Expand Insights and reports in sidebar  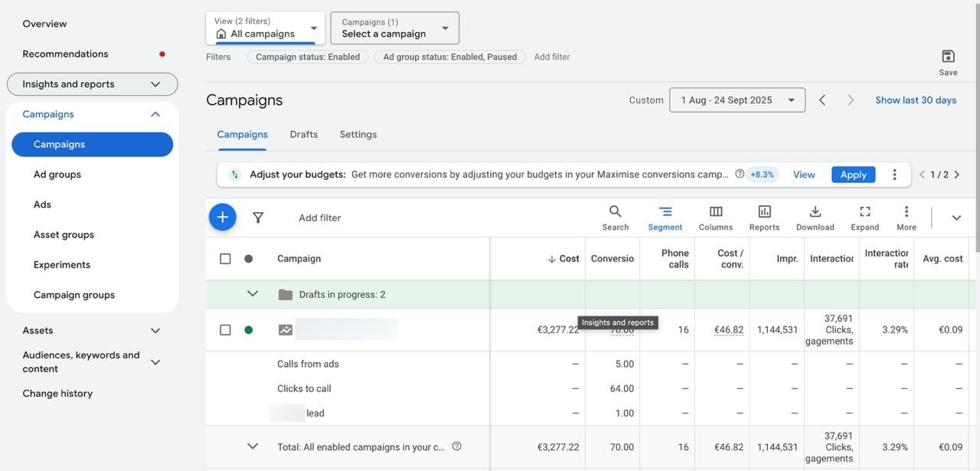tap(92, 84)
